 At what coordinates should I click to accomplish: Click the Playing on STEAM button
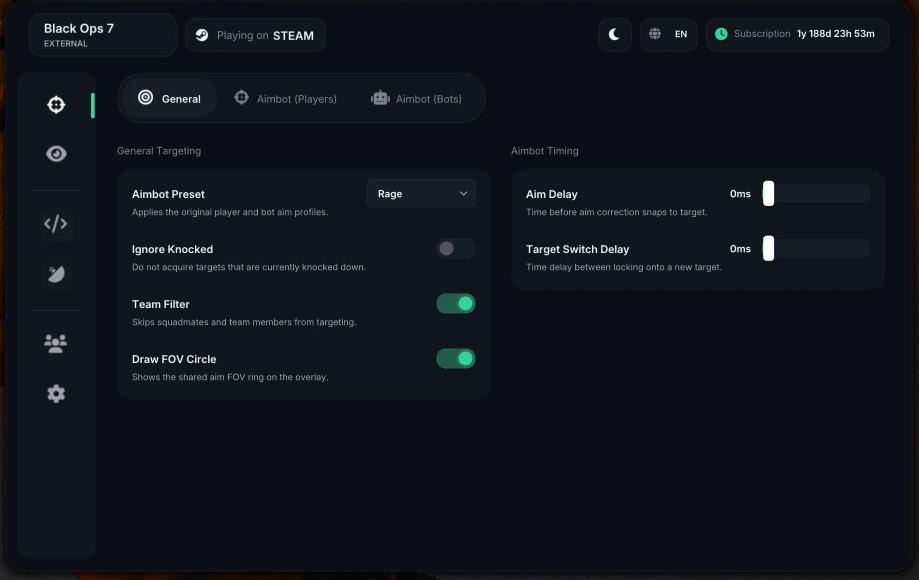tap(255, 35)
